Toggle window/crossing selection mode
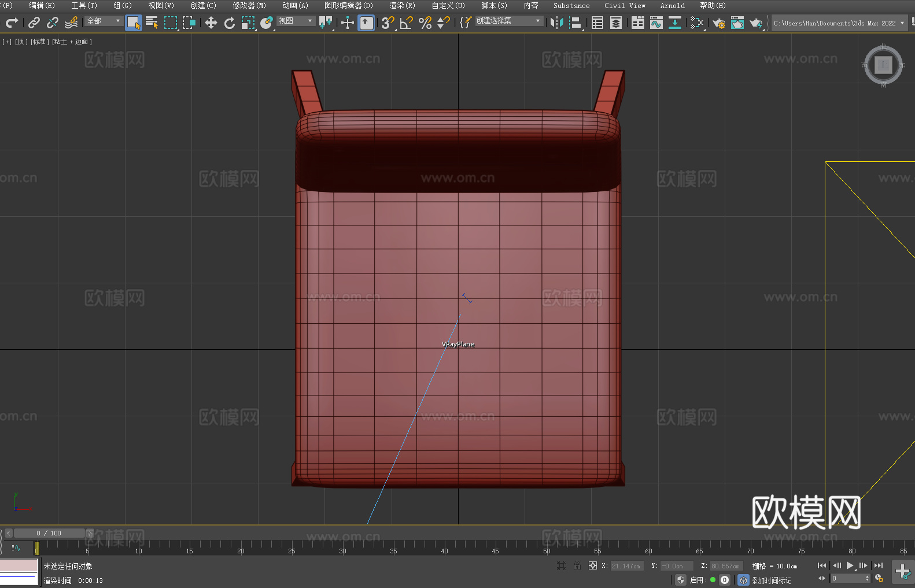 [x=189, y=23]
